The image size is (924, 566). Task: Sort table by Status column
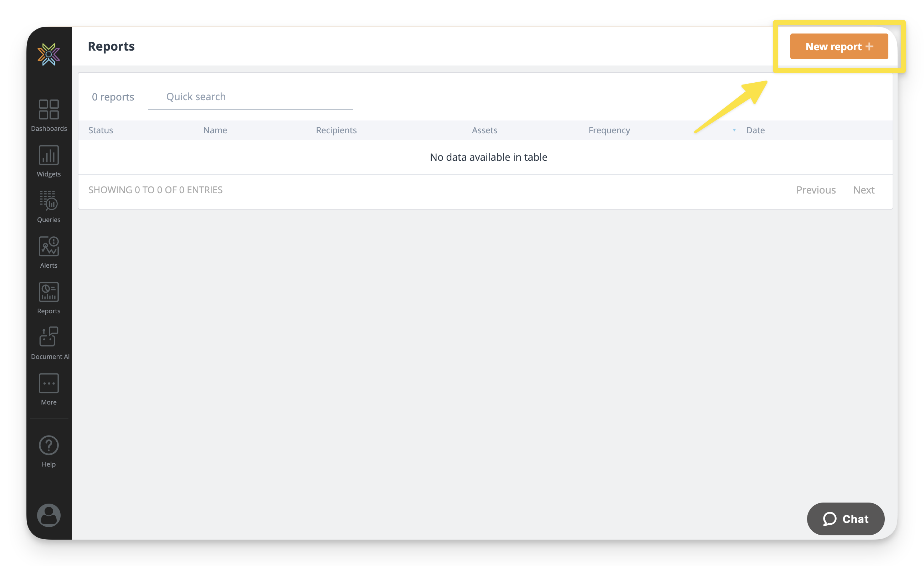tap(101, 130)
